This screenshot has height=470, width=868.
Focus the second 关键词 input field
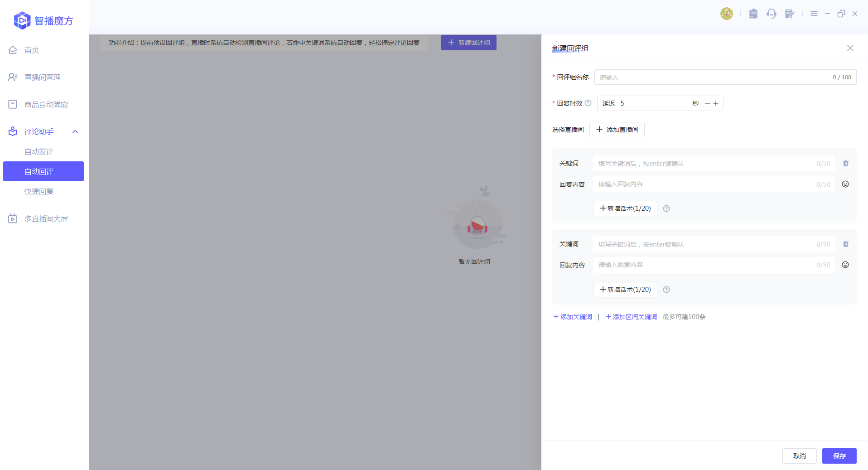pos(714,244)
